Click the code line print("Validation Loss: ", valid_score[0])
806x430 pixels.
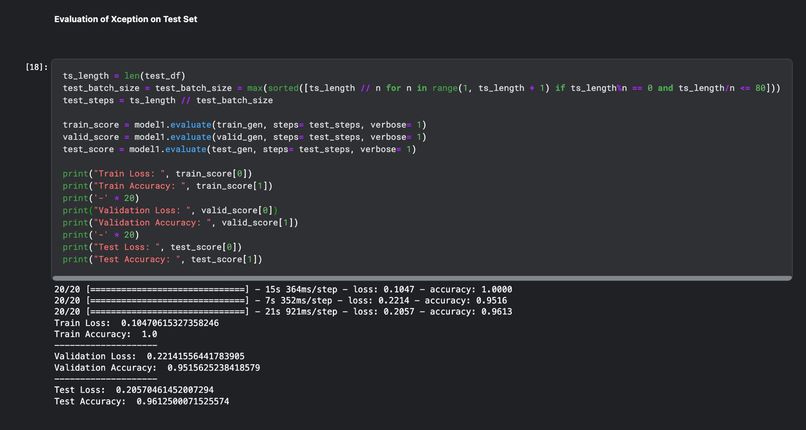pos(170,211)
